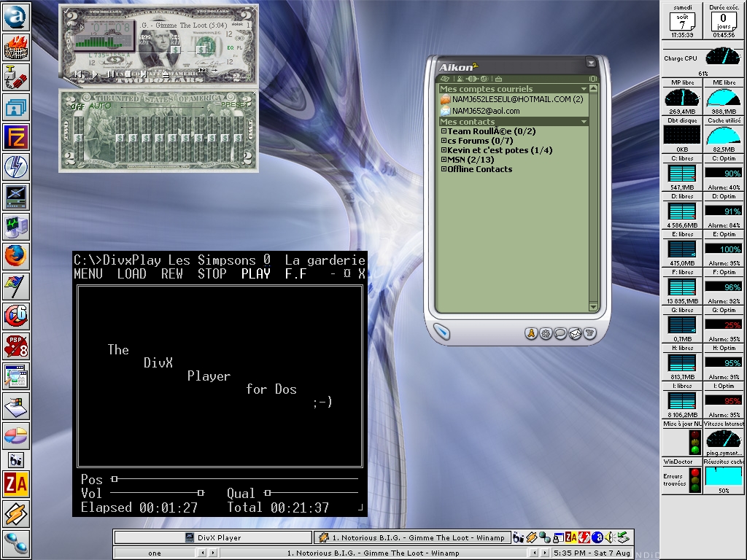The height and width of the screenshot is (560, 747).
Task: Launch FileZilla from the sidebar
Action: click(x=16, y=137)
